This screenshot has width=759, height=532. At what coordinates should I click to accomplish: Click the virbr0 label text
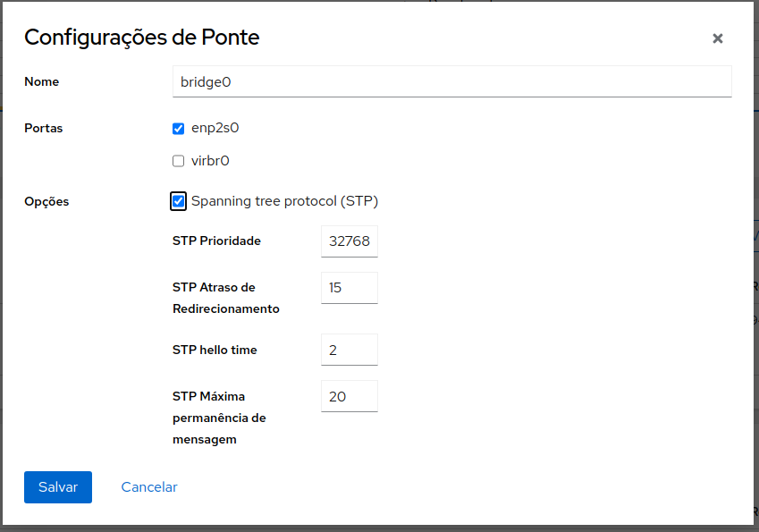(x=211, y=162)
